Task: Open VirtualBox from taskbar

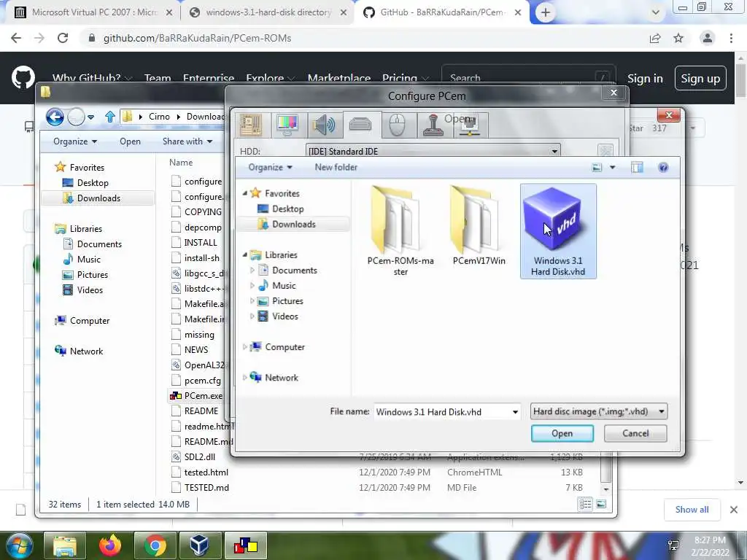Action: click(200, 545)
